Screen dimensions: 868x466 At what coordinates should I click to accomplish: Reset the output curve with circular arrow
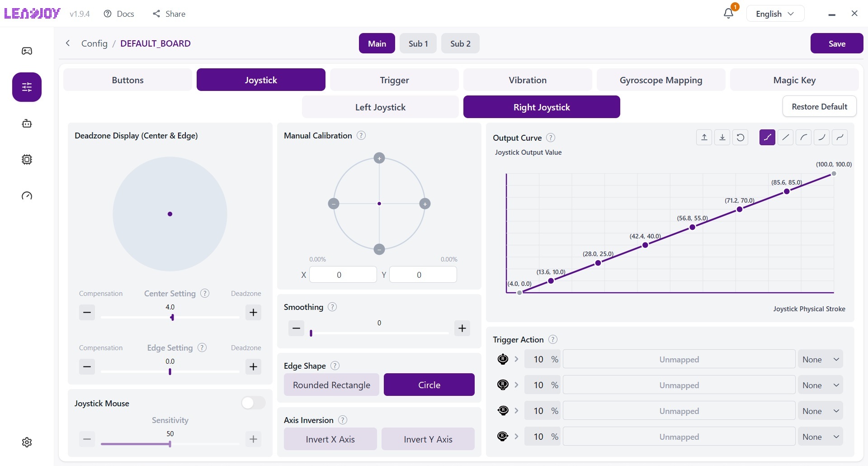pyautogui.click(x=740, y=137)
